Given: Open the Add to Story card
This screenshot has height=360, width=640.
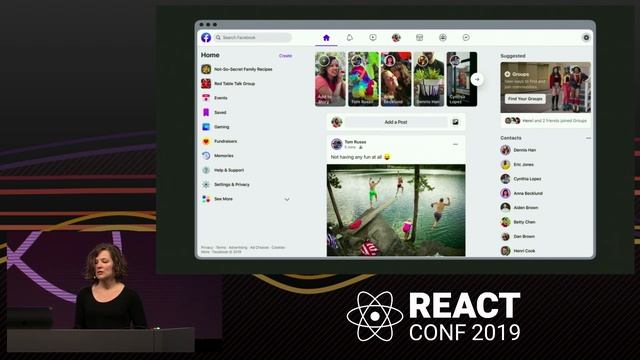Looking at the screenshot, I should [330, 79].
